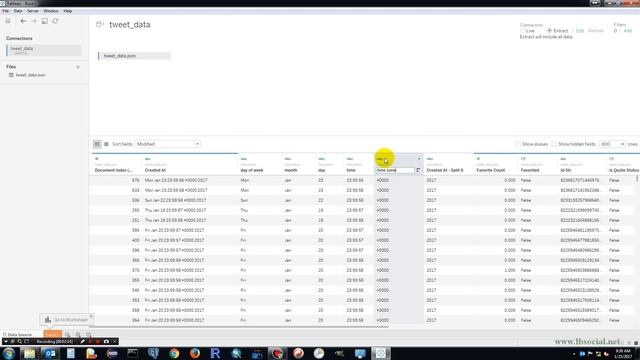
Task: Switch to the orange Sheet 1 tab
Action: [x=53, y=334]
